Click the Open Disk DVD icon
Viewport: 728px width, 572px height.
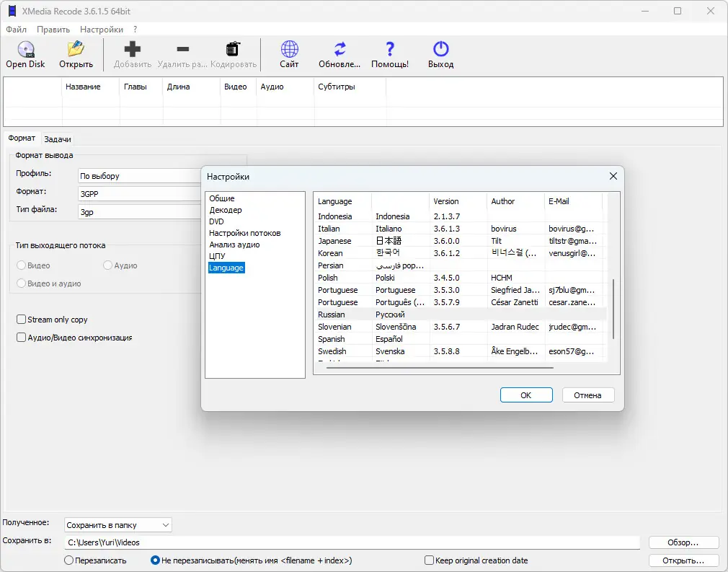tap(25, 49)
